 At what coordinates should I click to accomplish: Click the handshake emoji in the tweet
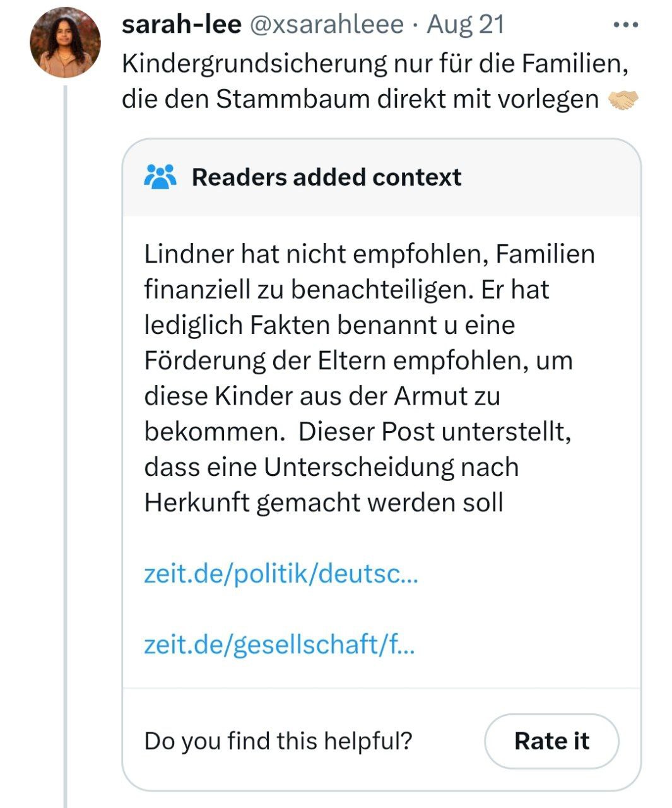[x=623, y=99]
